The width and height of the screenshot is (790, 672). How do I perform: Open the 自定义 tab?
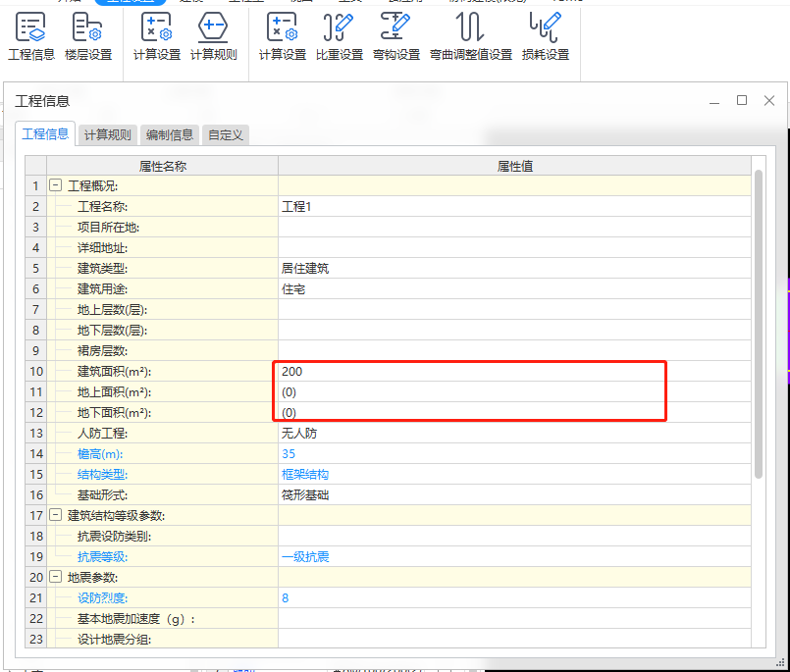[x=225, y=135]
